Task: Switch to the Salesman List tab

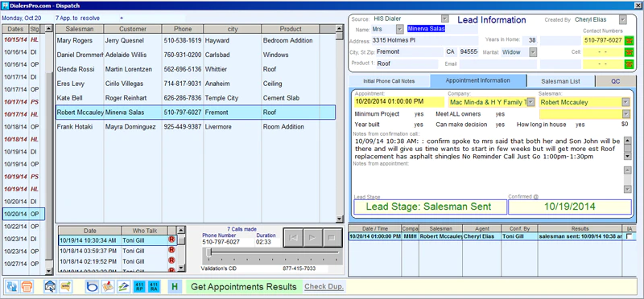Action: click(x=560, y=81)
